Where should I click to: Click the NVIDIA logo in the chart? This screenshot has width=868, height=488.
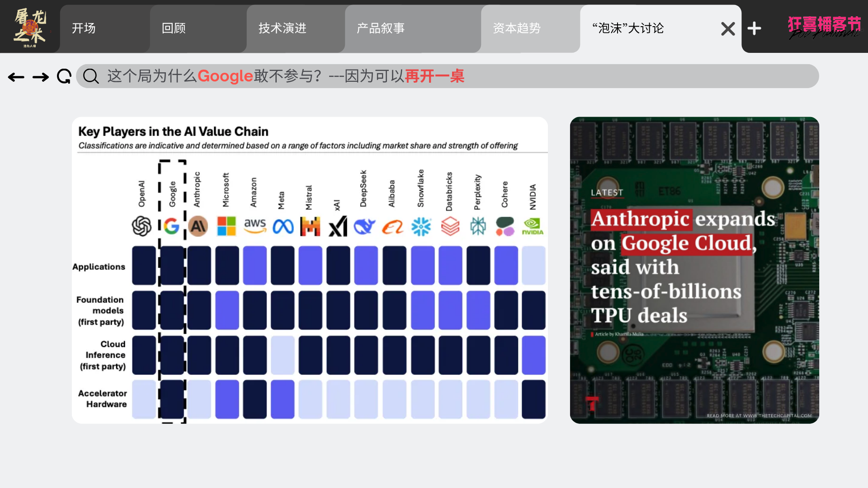coord(533,226)
